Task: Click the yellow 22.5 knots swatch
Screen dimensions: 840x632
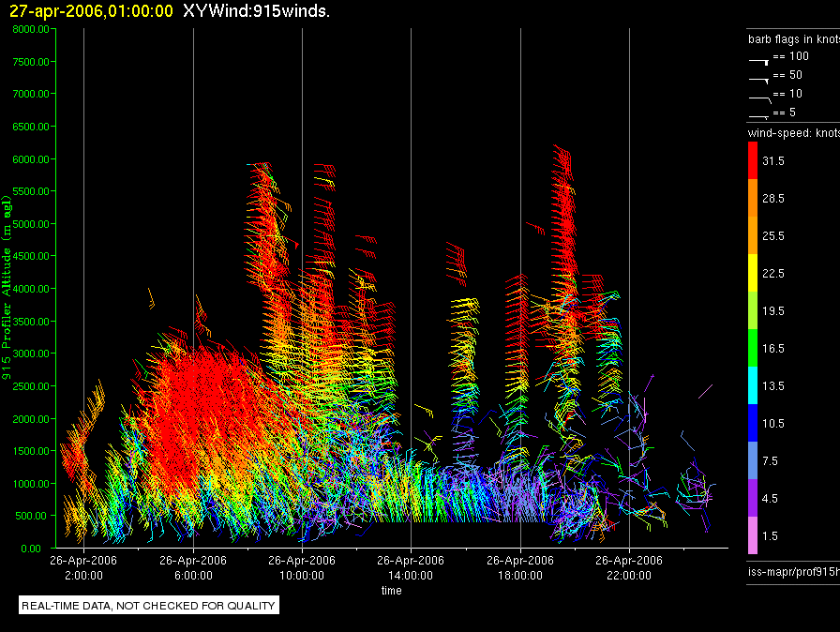Action: pos(753,273)
